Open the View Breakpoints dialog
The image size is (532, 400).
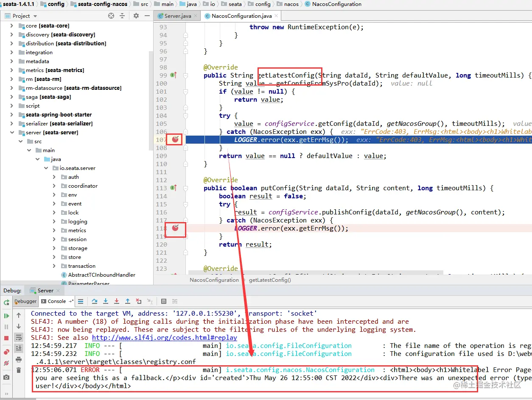(x=6, y=352)
